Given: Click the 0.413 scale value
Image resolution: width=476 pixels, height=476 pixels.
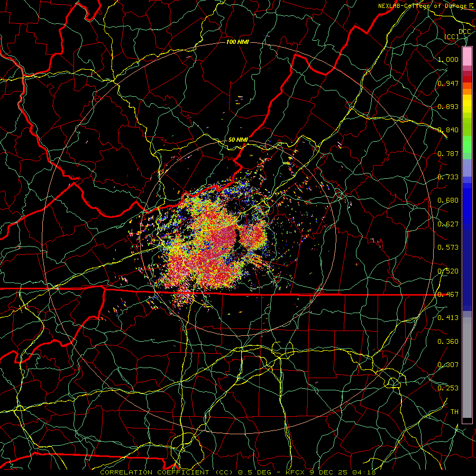Looking at the screenshot, I should (448, 318).
